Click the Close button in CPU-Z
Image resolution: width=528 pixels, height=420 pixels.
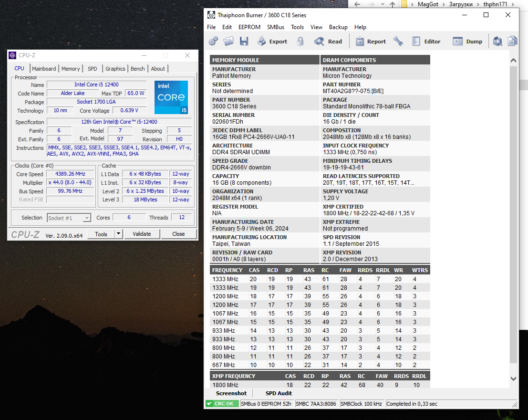178,233
